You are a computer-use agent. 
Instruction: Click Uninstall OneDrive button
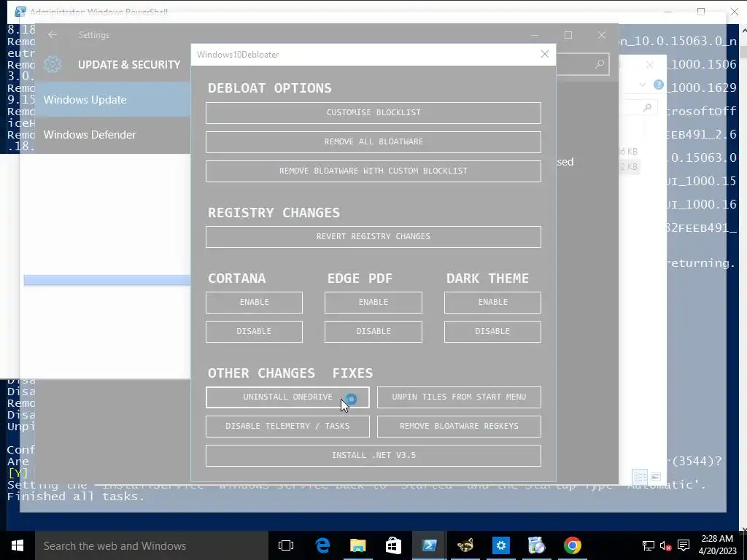point(287,397)
